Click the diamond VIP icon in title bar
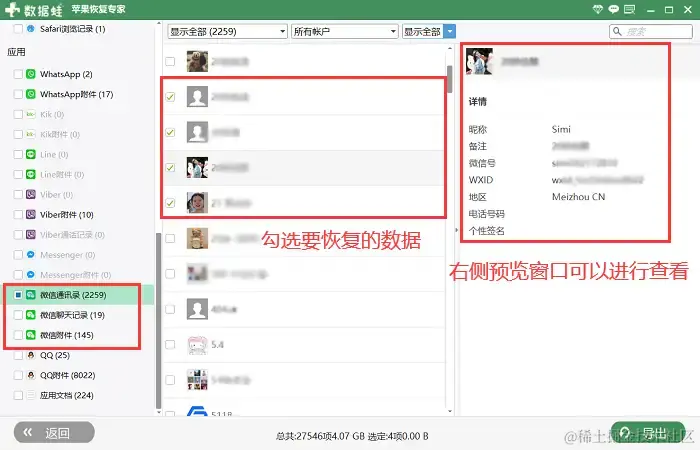The width and height of the screenshot is (700, 450). (598, 9)
